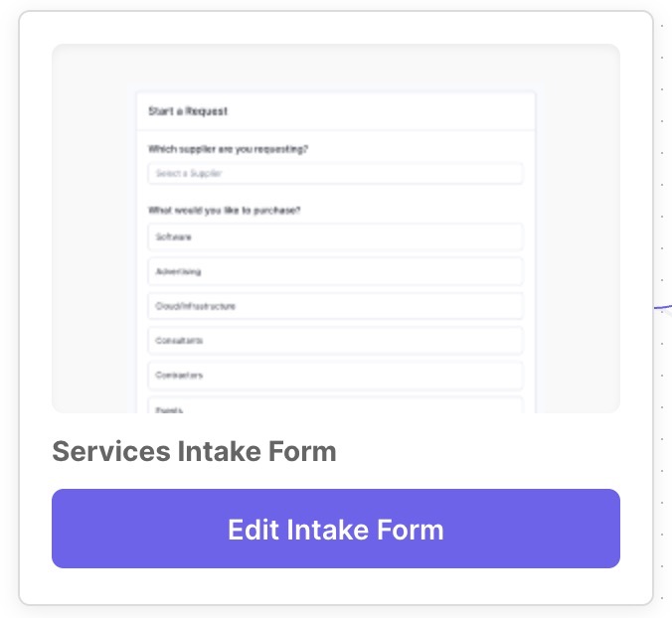Click gray preview area above Start a Request

point(336,68)
